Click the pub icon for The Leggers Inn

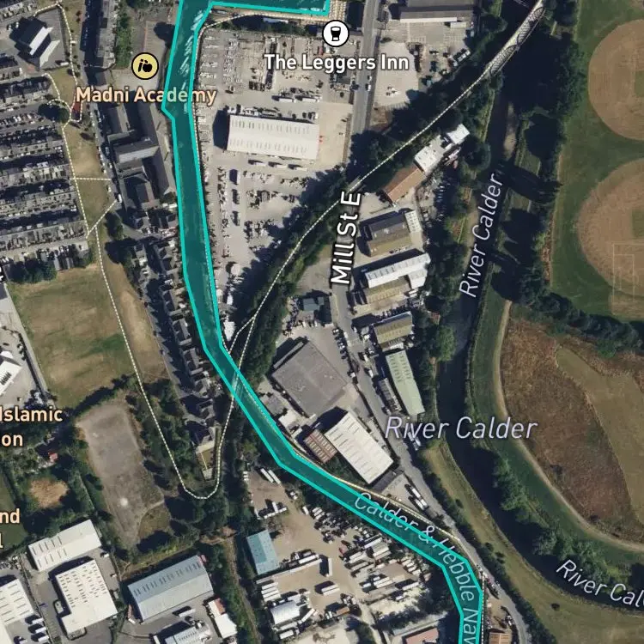pyautogui.click(x=336, y=33)
